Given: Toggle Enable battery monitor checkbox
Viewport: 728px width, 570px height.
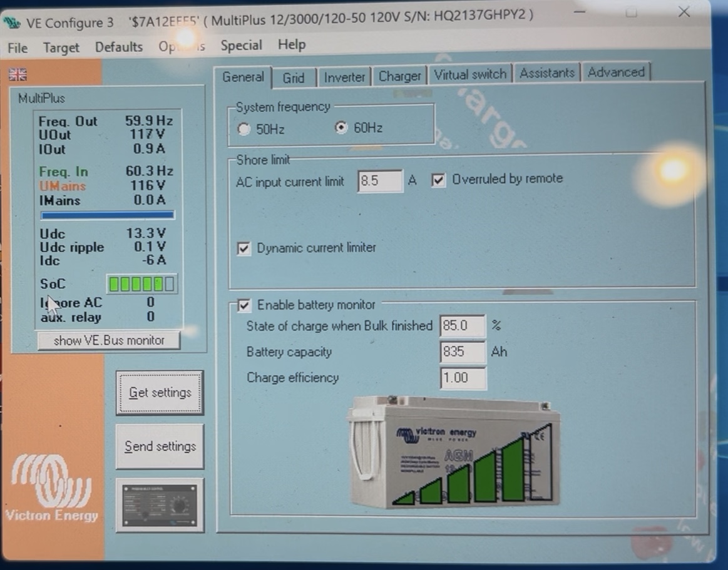Looking at the screenshot, I should [244, 305].
